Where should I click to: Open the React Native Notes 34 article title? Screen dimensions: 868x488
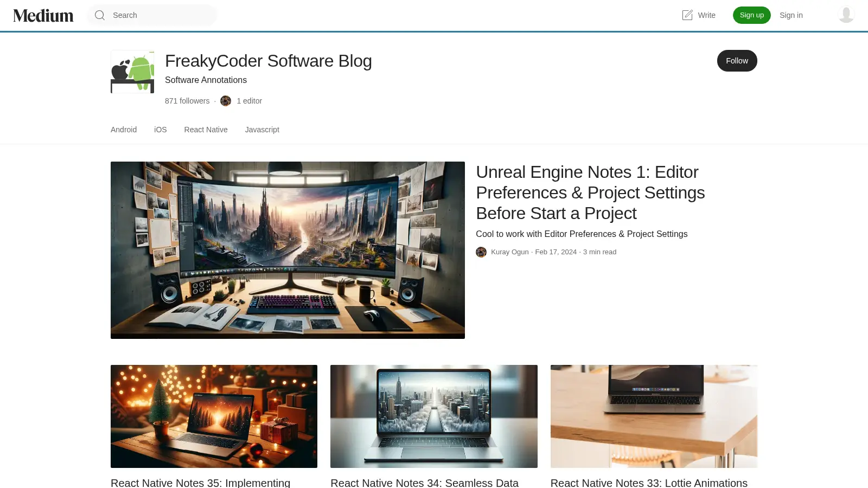pos(425,483)
